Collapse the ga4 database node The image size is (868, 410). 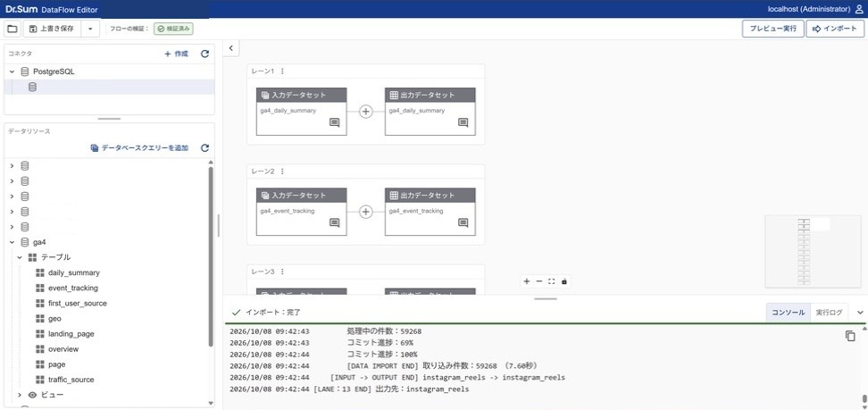[13, 242]
